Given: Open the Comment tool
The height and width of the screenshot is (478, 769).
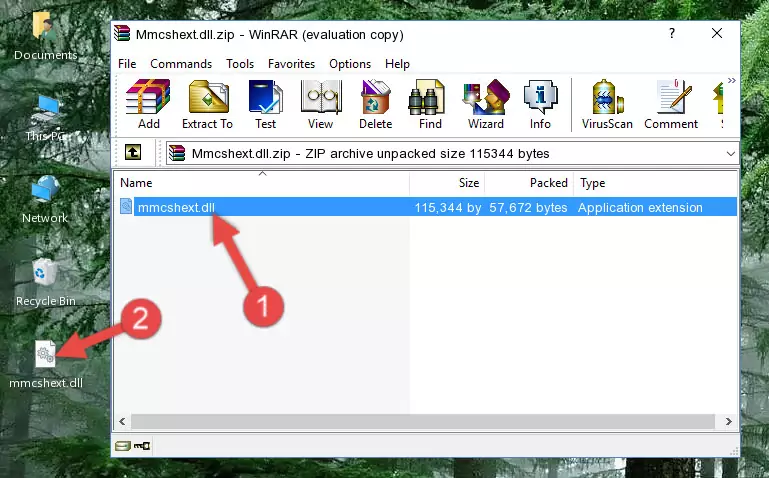Looking at the screenshot, I should [671, 104].
